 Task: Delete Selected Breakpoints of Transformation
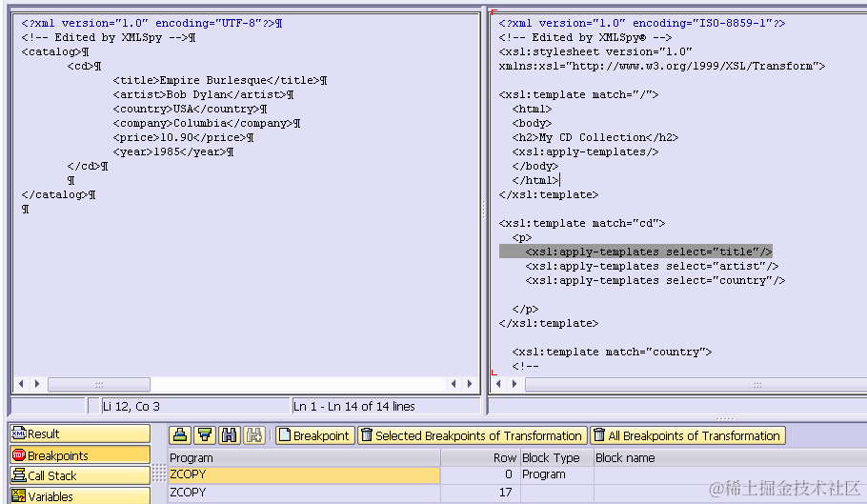pyautogui.click(x=472, y=435)
